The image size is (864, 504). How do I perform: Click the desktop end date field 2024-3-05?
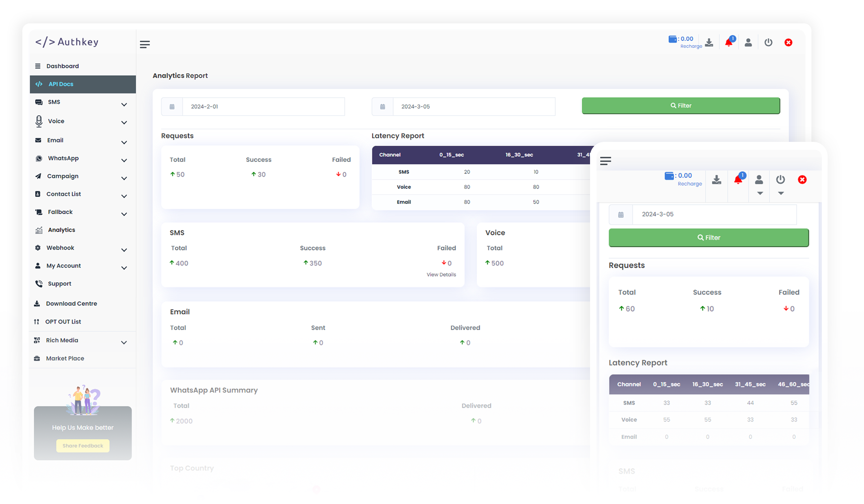tap(474, 107)
